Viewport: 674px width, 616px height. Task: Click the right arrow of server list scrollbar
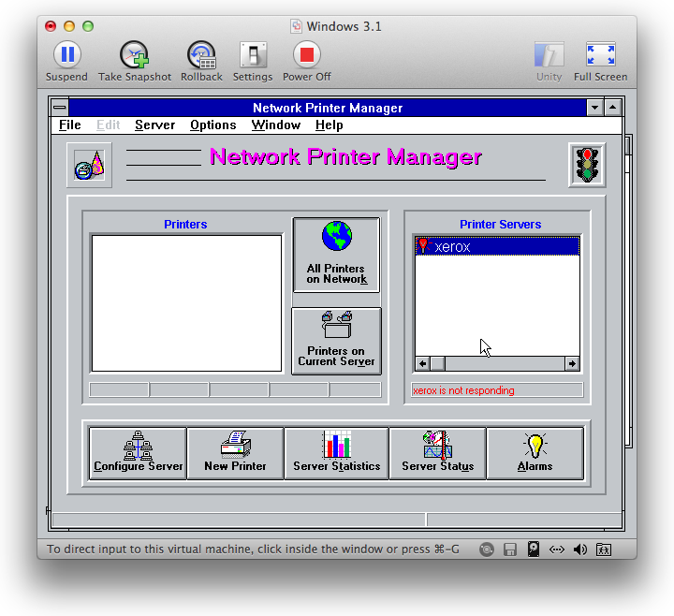click(x=572, y=363)
